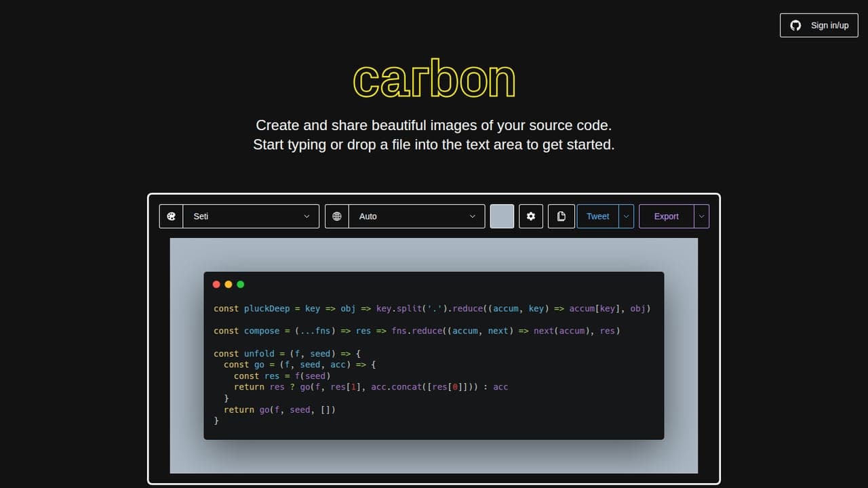Click the 'const res = f(seed)' line
The height and width of the screenshot is (488, 868).
tap(282, 375)
